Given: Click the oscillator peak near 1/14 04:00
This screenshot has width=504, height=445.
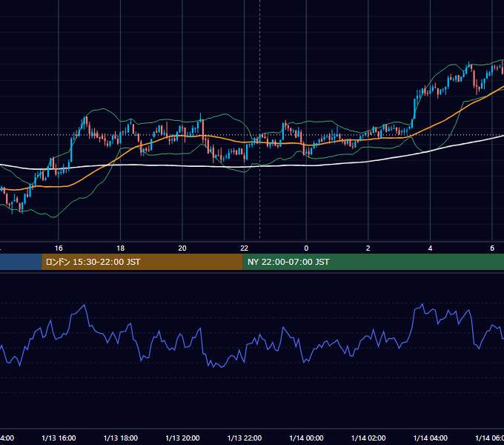Looking at the screenshot, I should tap(422, 304).
